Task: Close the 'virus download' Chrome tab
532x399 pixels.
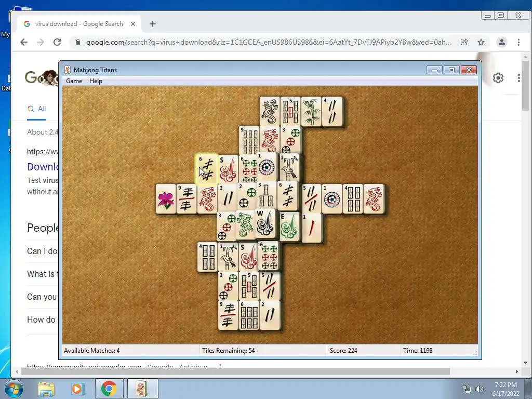Action: pyautogui.click(x=133, y=24)
